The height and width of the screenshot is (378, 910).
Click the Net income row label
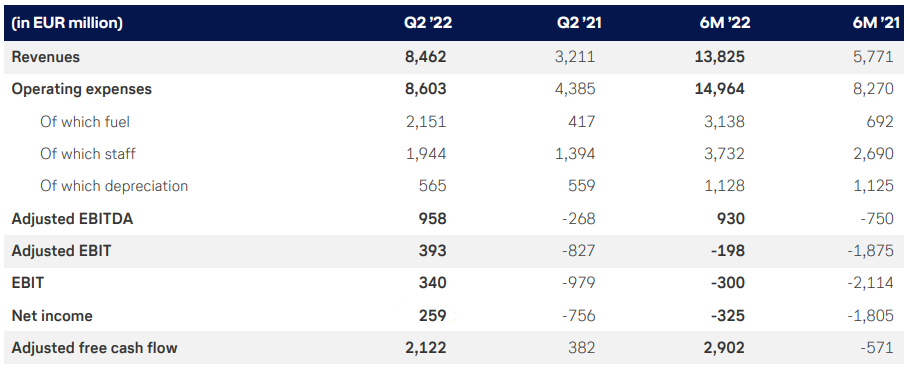(52, 316)
